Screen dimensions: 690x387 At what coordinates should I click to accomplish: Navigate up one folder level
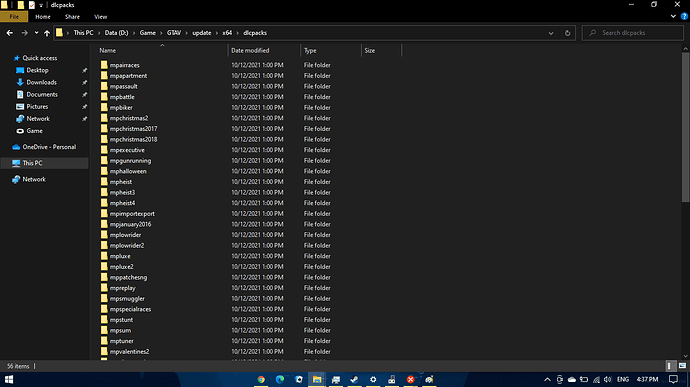click(47, 33)
